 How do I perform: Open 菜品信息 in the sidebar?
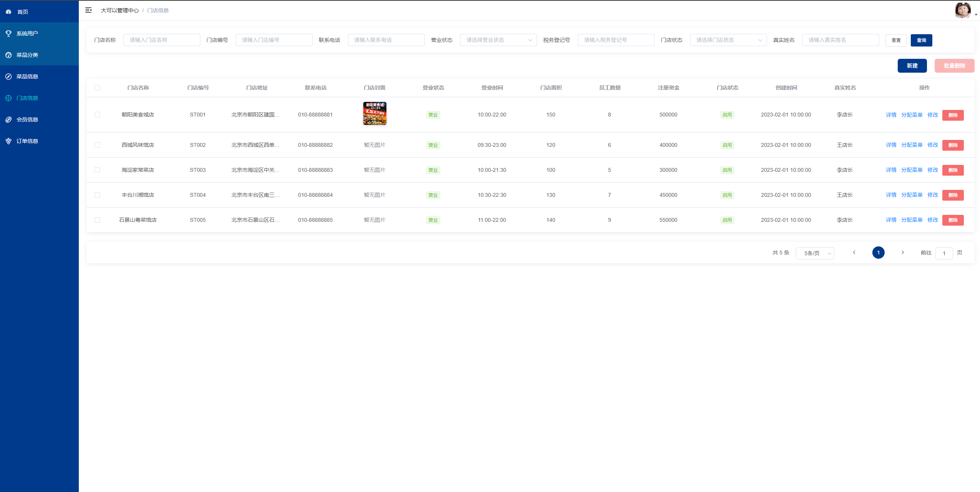[39, 76]
